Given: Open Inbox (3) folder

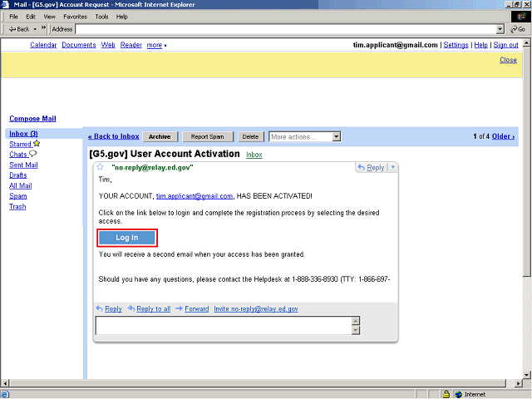Looking at the screenshot, I should 23,134.
